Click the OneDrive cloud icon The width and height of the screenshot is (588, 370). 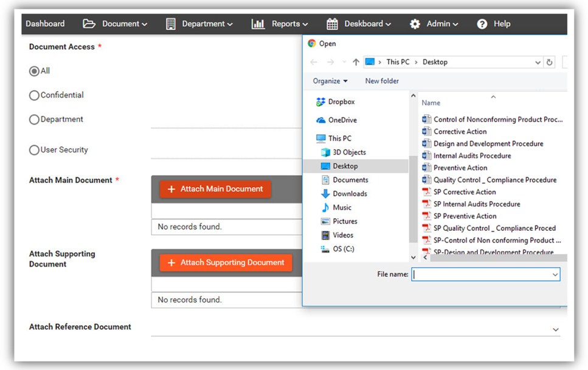point(320,120)
